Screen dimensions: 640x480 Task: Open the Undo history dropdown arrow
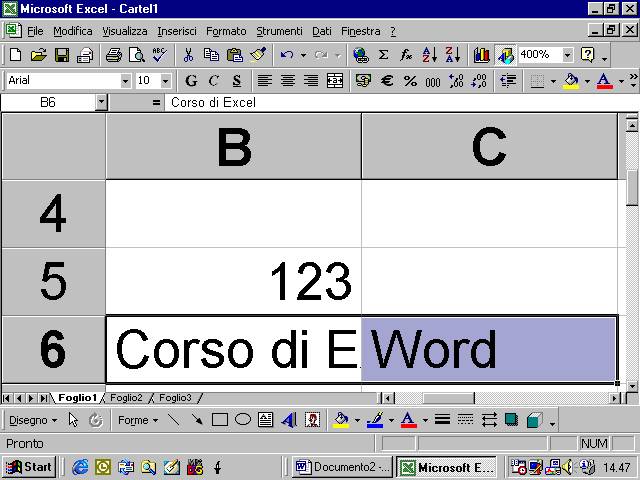(x=303, y=55)
